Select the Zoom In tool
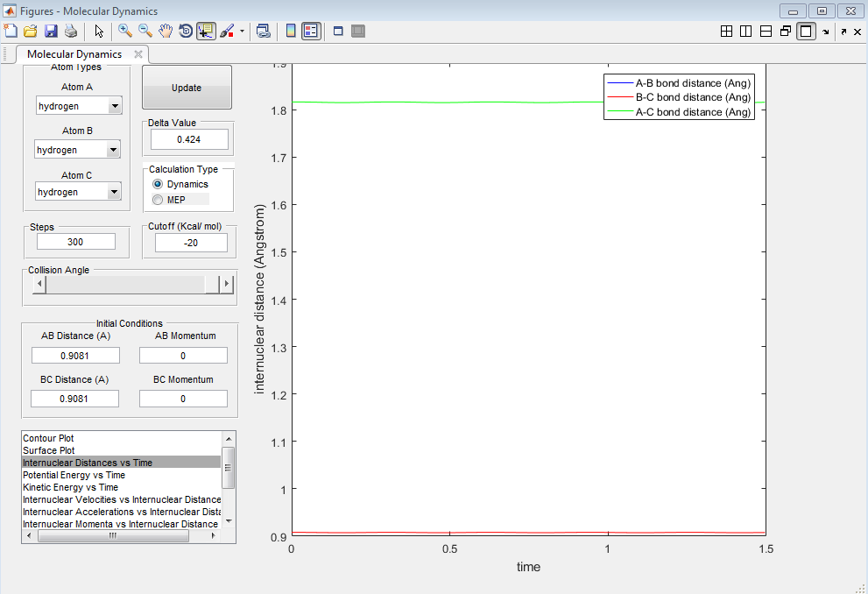The width and height of the screenshot is (868, 594). tap(125, 31)
